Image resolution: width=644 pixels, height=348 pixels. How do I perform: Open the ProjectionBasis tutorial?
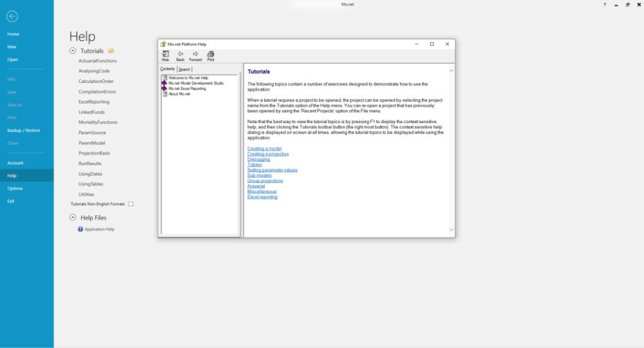94,153
